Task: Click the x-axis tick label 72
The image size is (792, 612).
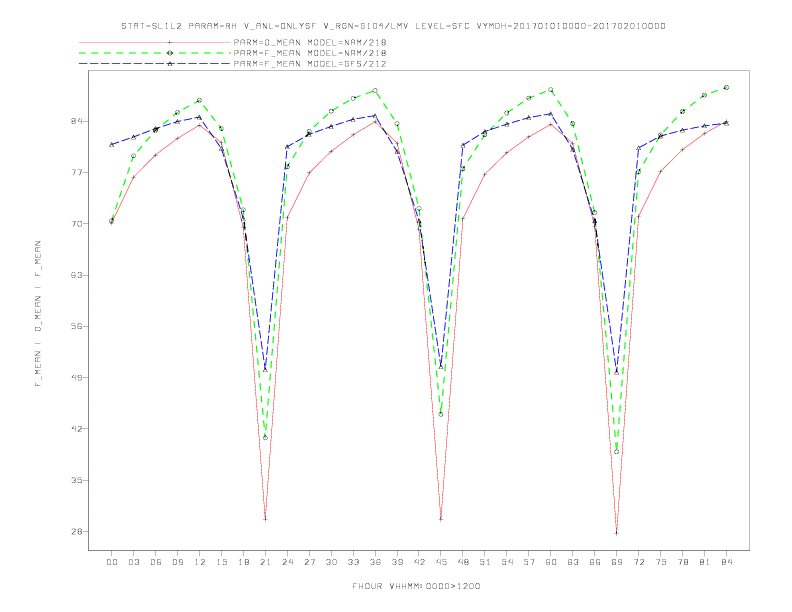Action: [638, 562]
